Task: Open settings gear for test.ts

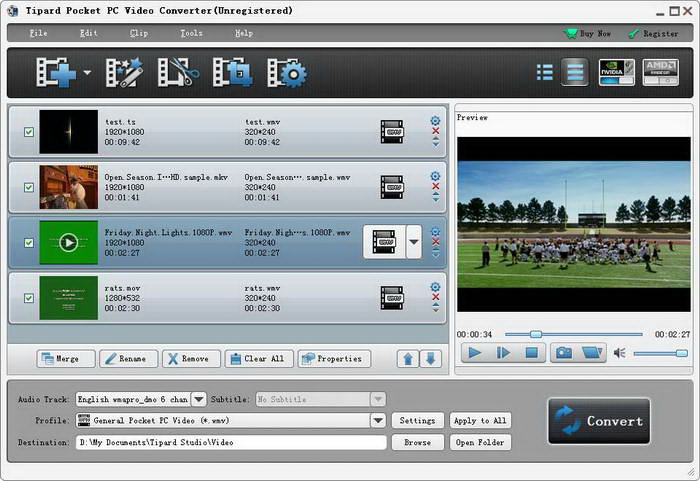Action: (435, 121)
